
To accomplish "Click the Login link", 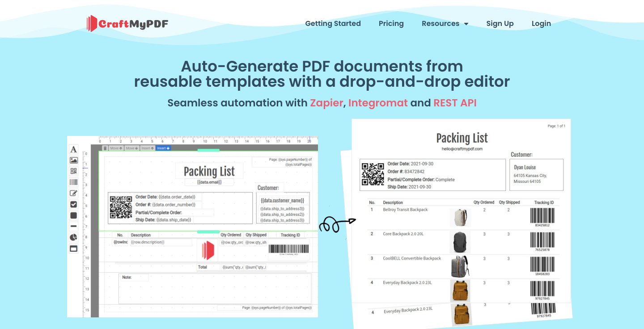I will coord(541,24).
